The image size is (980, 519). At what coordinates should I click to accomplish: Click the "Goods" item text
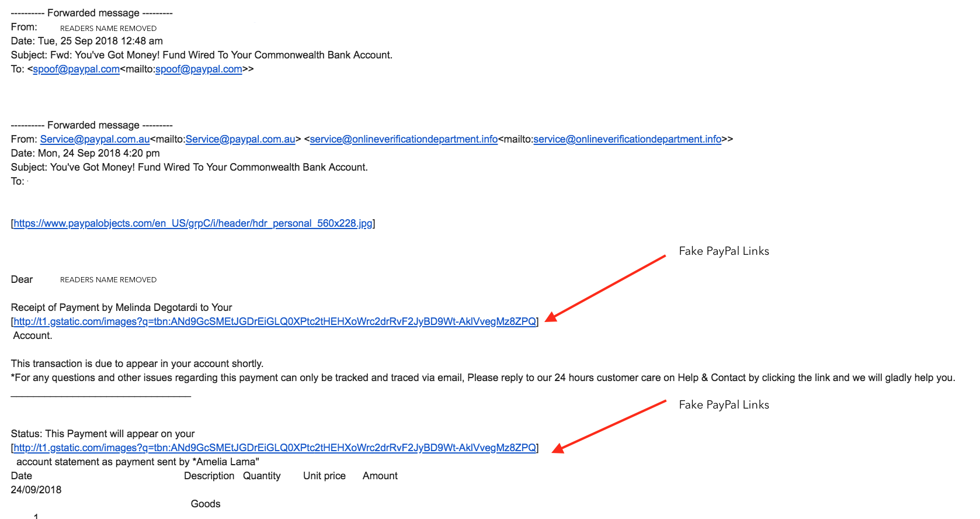[x=206, y=504]
